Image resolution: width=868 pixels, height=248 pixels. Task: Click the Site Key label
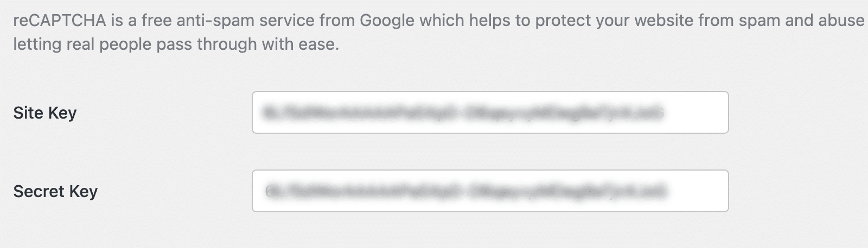pos(45,113)
